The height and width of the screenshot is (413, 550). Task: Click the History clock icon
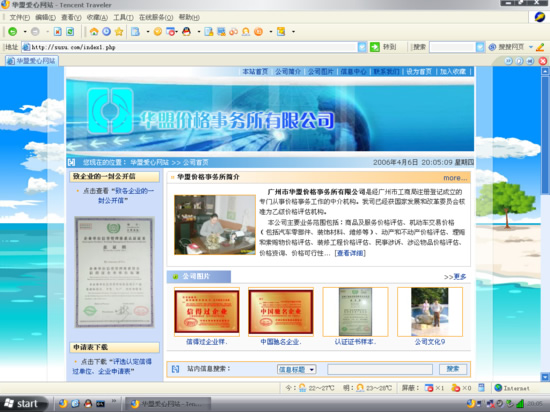(107, 32)
